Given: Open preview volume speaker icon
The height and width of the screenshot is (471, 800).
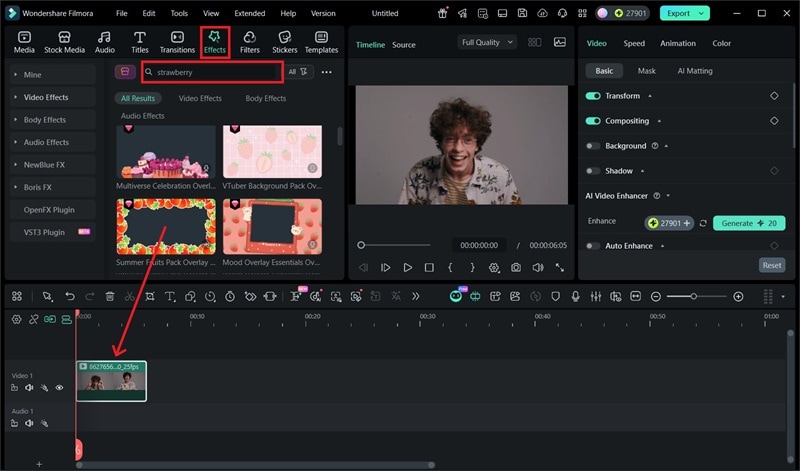Looking at the screenshot, I should (538, 267).
